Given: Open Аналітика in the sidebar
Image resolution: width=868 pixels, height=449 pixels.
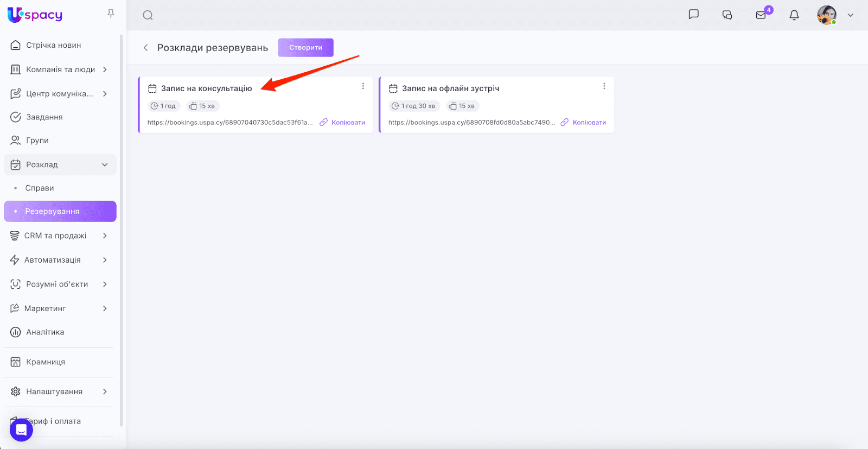Looking at the screenshot, I should tap(45, 332).
